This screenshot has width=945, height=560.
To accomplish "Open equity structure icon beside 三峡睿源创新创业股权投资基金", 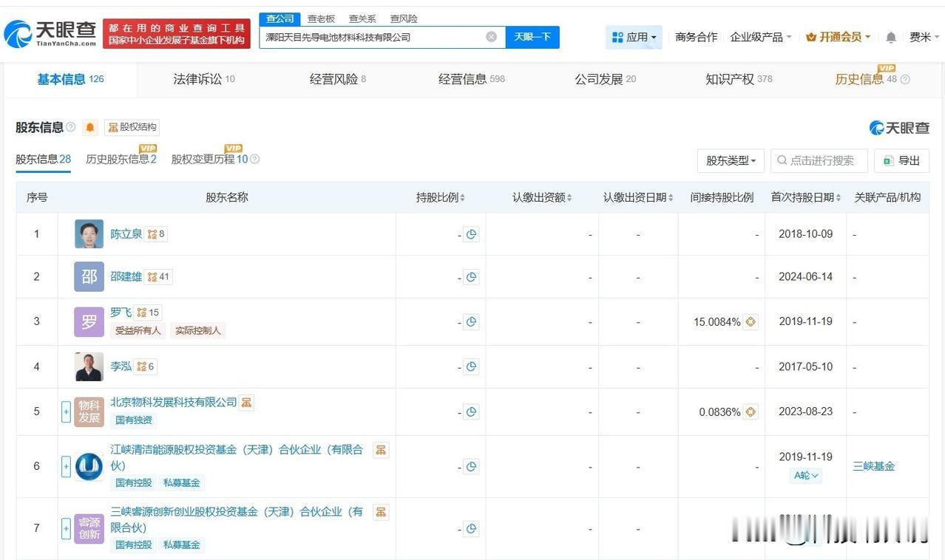I will pyautogui.click(x=381, y=512).
